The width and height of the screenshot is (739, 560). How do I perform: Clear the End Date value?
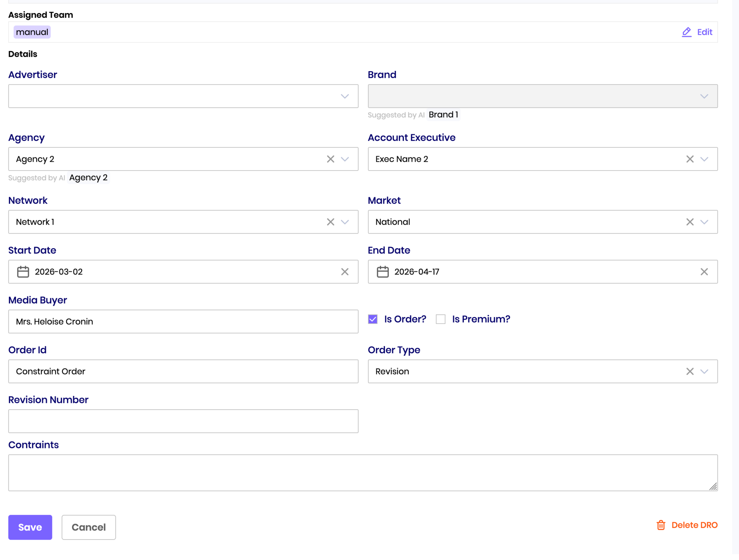click(x=704, y=272)
